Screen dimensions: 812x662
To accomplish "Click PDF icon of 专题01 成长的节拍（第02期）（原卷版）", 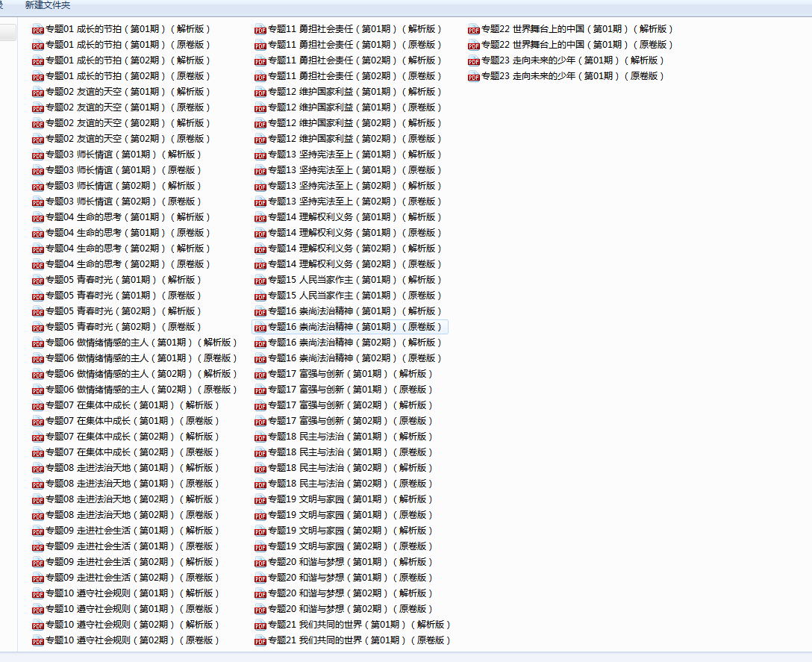I will (x=38, y=77).
